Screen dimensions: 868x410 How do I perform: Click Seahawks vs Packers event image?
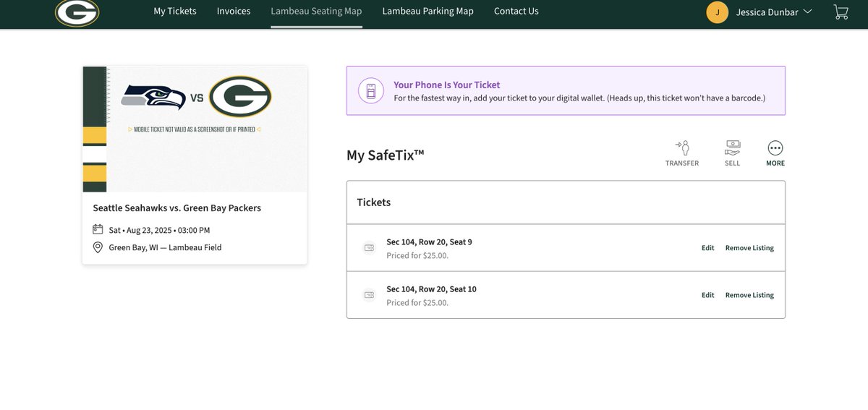coord(195,129)
